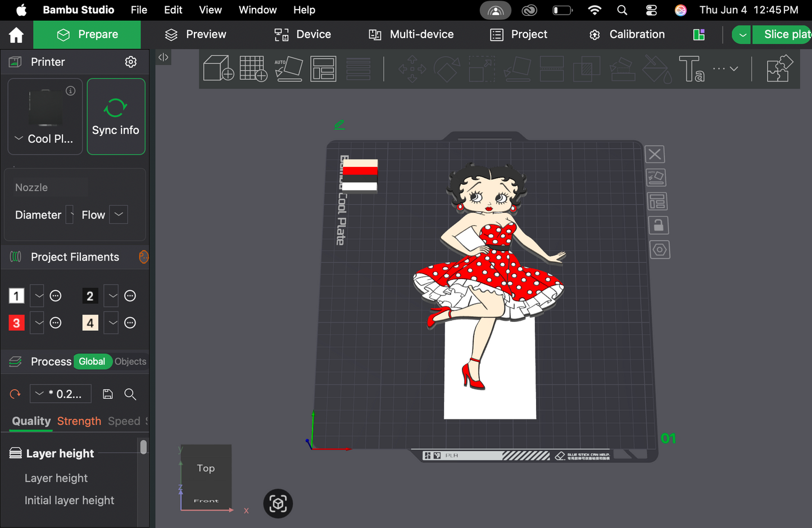Open the File menu
Image resolution: width=812 pixels, height=528 pixels.
[139, 10]
